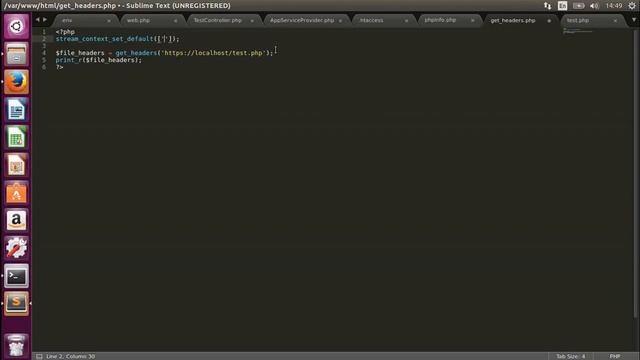Click the ?> closing tag on line 6

[60, 67]
